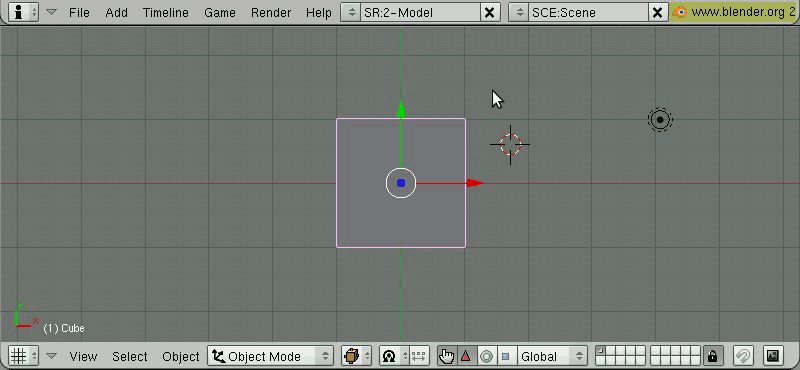Open the 3D View window type selector arrows
Viewport: 800px width, 370px height.
[34, 356]
